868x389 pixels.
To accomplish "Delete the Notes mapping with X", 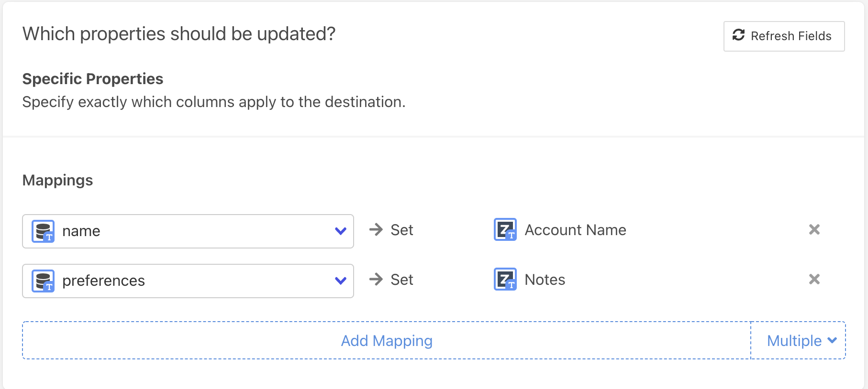I will [x=814, y=280].
